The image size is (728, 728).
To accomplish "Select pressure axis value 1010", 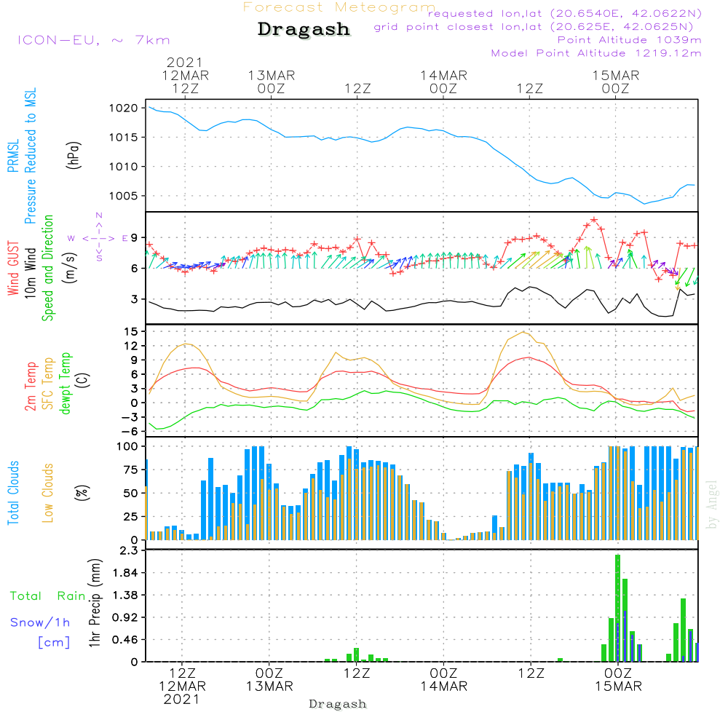I will [124, 167].
